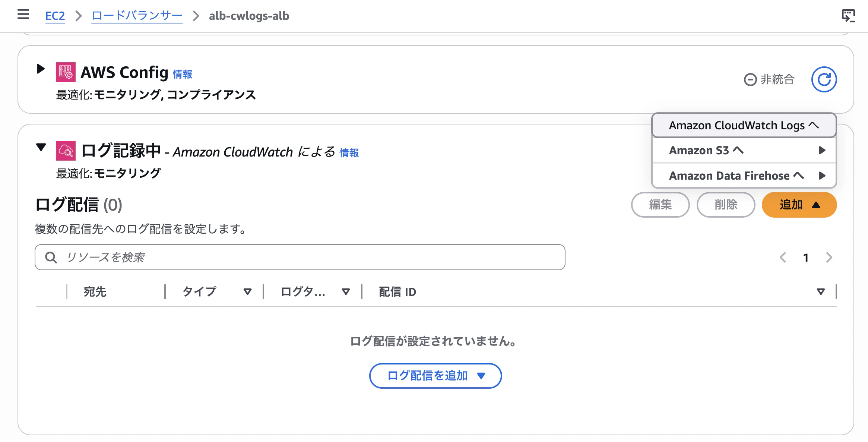Viewport: 868px width, 442px height.
Task: Click the 編集 button
Action: [660, 205]
